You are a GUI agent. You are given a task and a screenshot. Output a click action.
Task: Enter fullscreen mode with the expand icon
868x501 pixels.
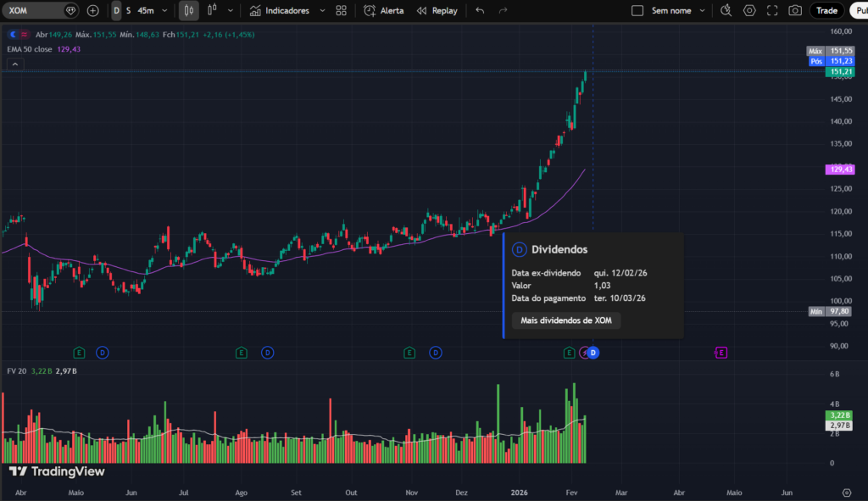(x=773, y=10)
